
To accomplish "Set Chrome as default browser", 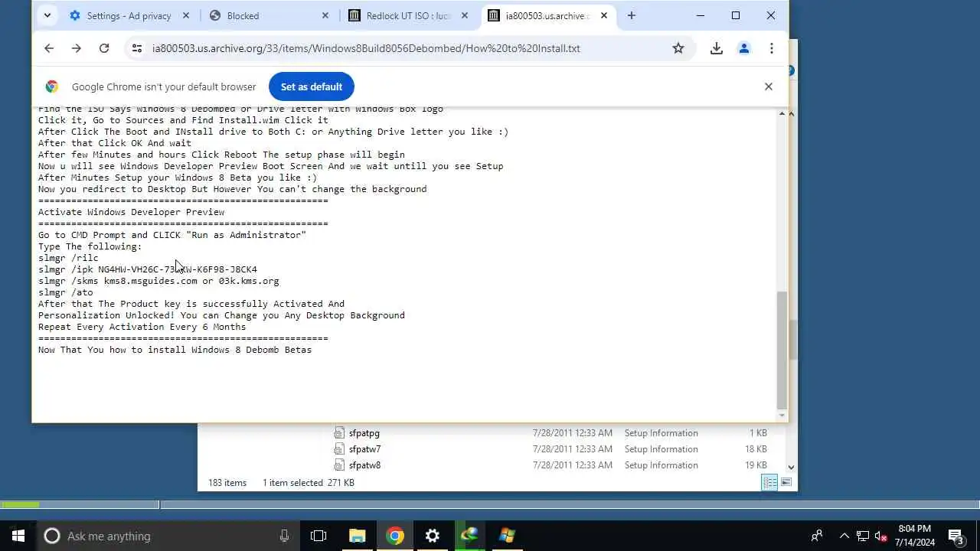I will (x=311, y=86).
